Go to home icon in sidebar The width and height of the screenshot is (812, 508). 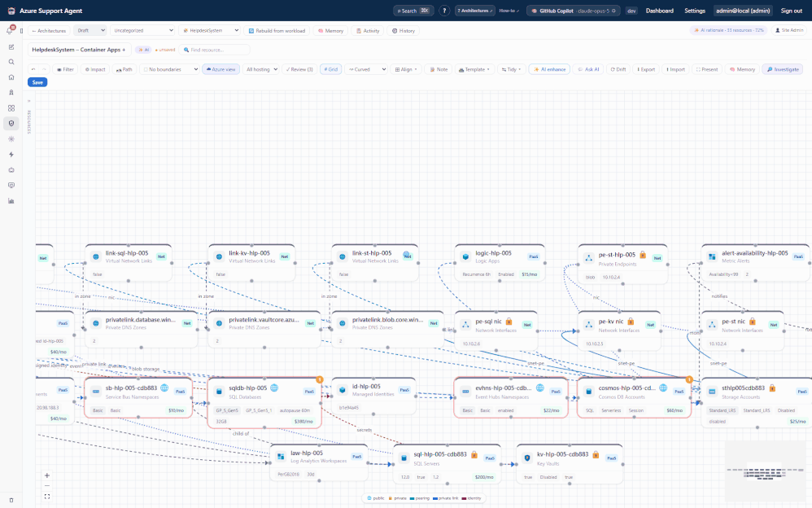click(11, 77)
